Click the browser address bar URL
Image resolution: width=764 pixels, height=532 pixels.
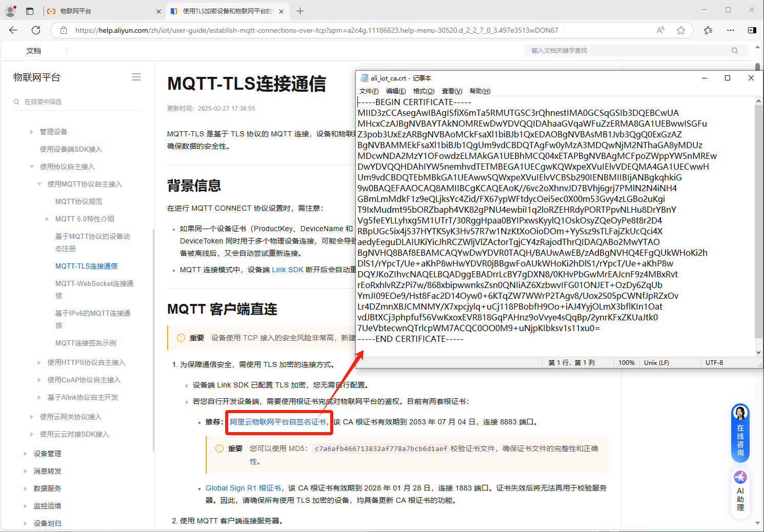[316, 30]
